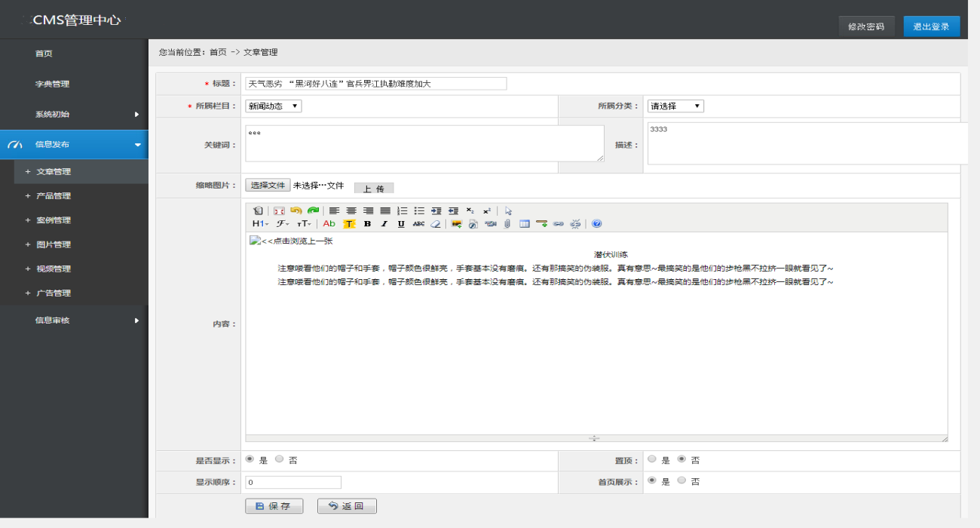Insert an image via the picture icon
Image resolution: width=980 pixels, height=528 pixels.
[456, 224]
